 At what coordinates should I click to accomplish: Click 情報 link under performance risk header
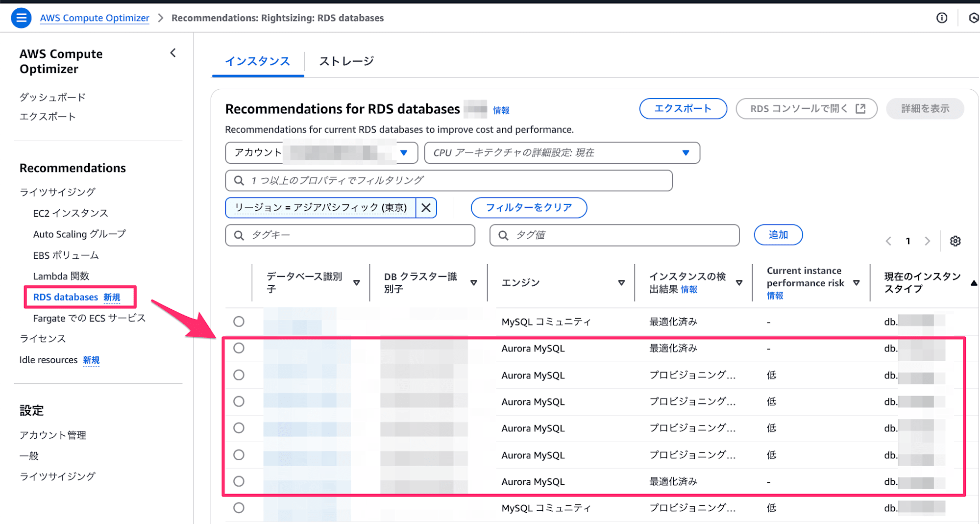[x=775, y=296]
